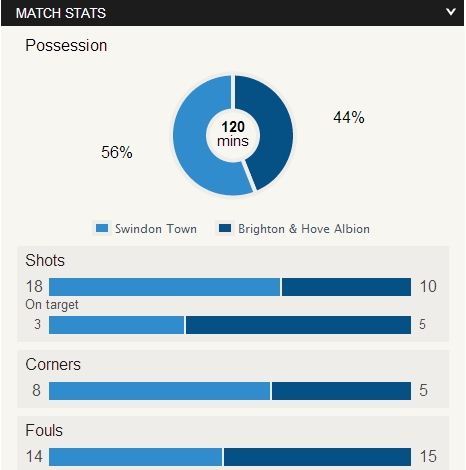Toggle Swindon Town legend swatch
The height and width of the screenshot is (470, 466).
[x=102, y=228]
